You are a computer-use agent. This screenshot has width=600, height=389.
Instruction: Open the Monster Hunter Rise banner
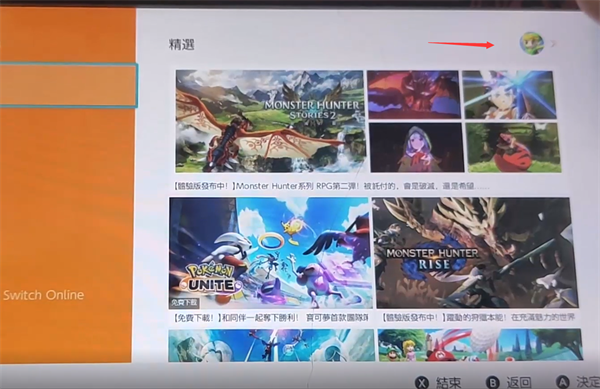(477, 253)
